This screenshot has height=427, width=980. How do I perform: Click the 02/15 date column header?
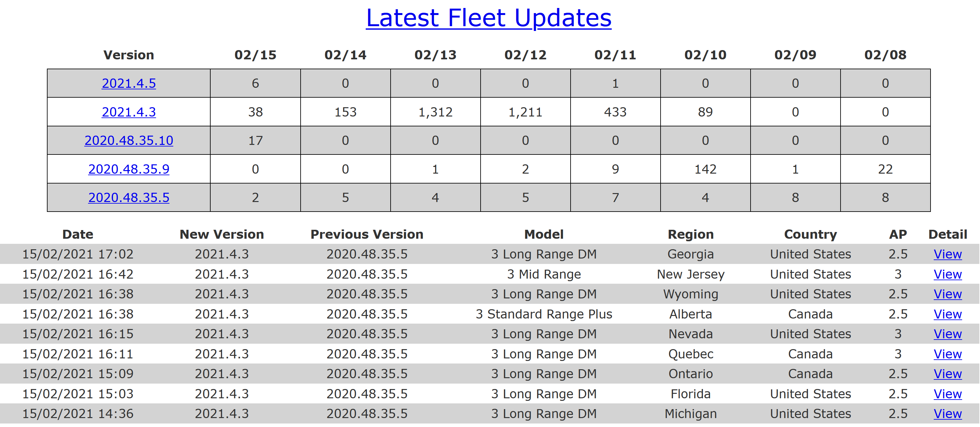[255, 55]
